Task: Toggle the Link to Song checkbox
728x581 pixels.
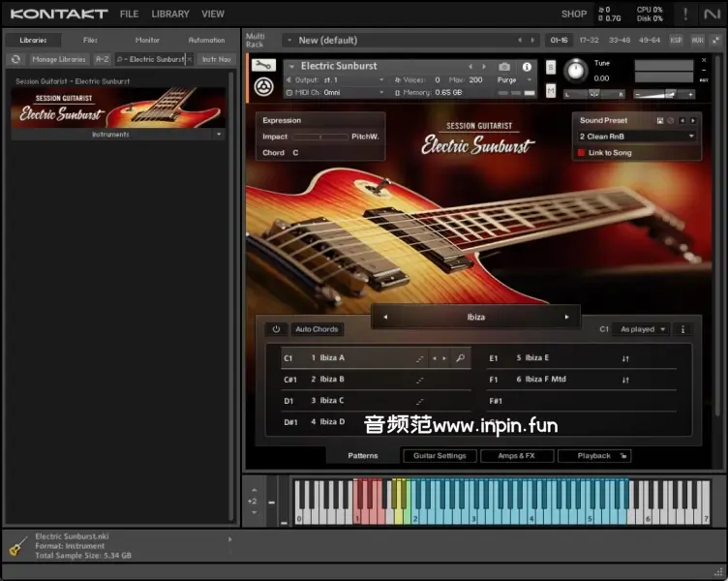Action: click(x=582, y=153)
